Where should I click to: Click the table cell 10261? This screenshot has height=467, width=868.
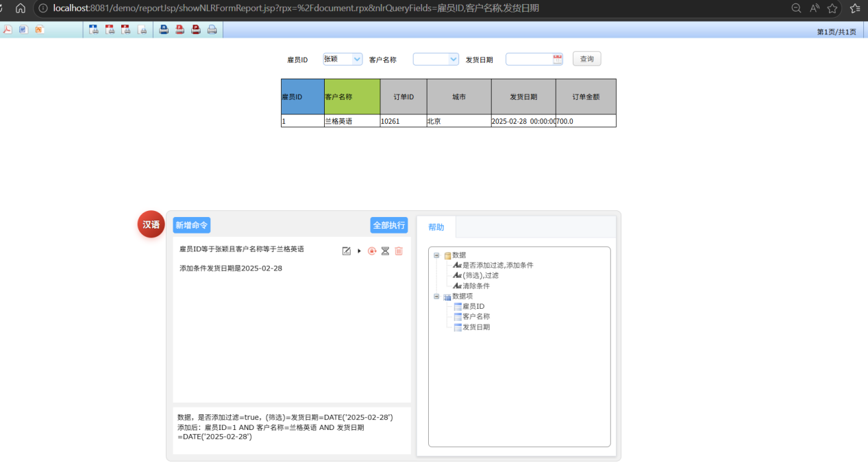click(x=404, y=121)
